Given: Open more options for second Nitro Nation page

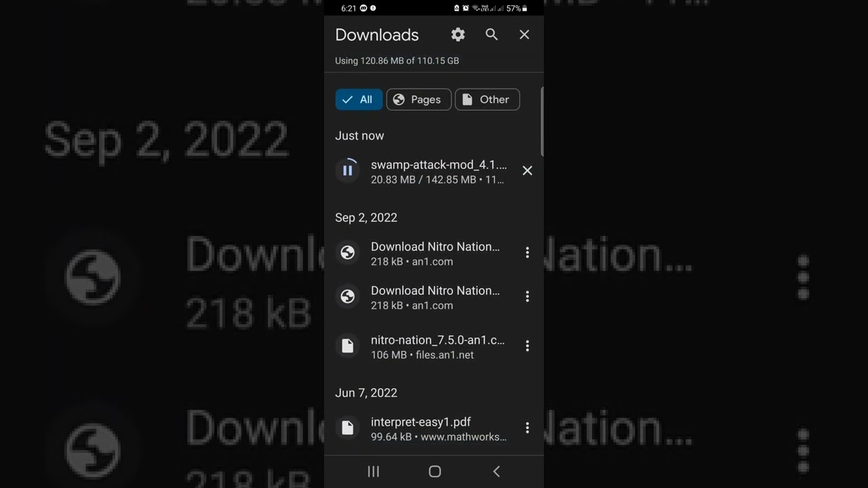Looking at the screenshot, I should coord(527,297).
